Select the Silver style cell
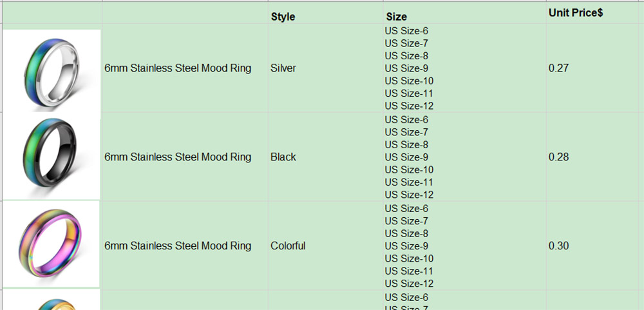 [325, 68]
